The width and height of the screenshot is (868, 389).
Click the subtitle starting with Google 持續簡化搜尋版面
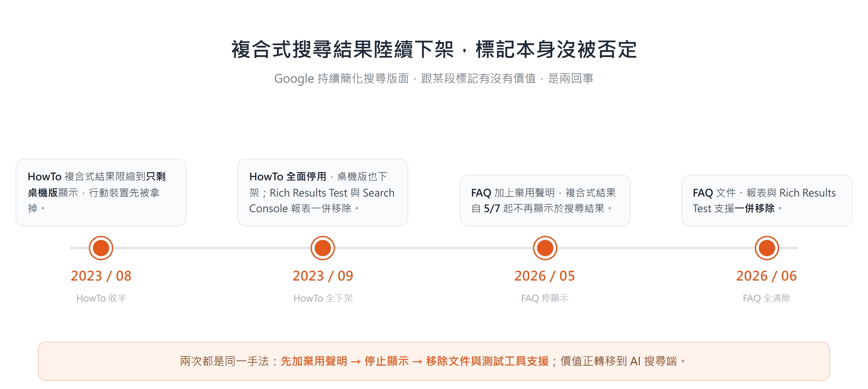pyautogui.click(x=434, y=79)
